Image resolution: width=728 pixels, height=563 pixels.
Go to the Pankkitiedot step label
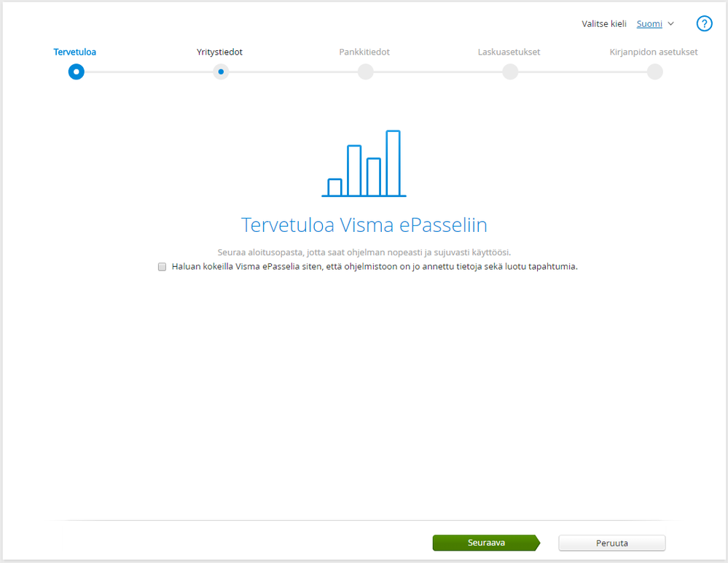coord(364,52)
